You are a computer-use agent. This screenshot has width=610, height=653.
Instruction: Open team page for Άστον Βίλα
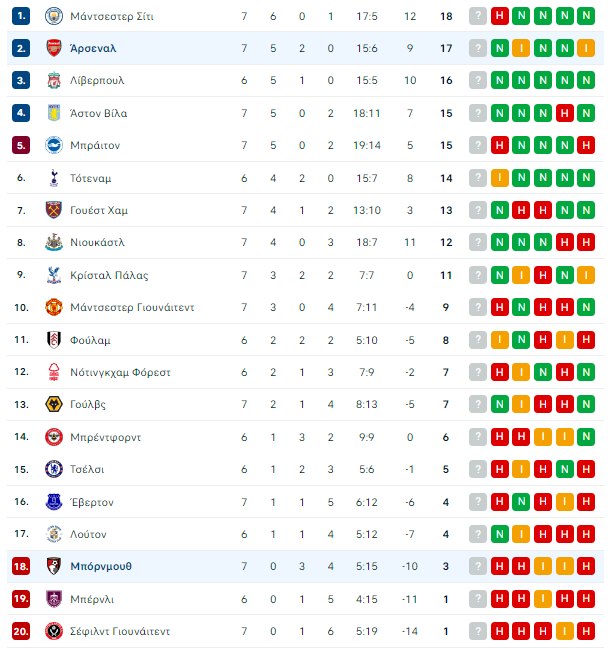click(x=99, y=113)
